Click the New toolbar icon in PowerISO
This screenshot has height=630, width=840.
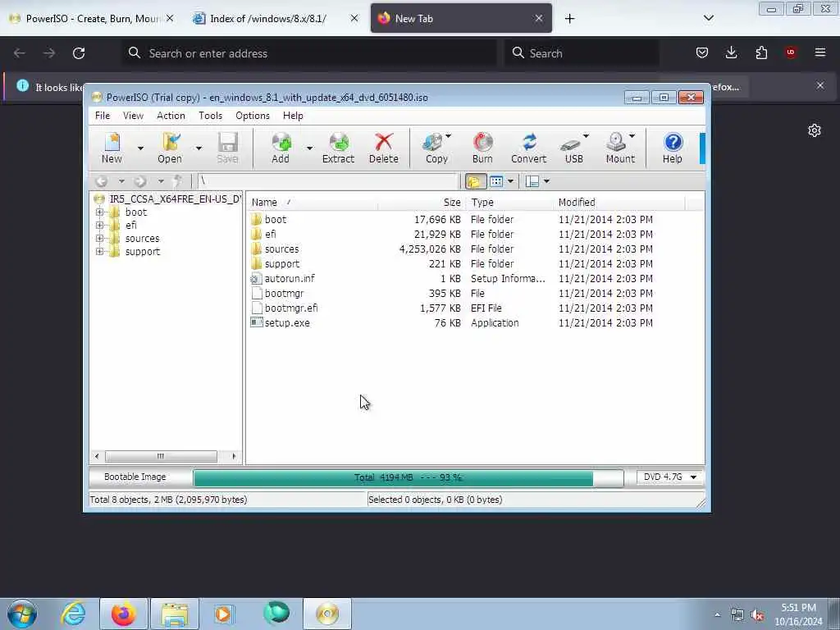pyautogui.click(x=112, y=148)
